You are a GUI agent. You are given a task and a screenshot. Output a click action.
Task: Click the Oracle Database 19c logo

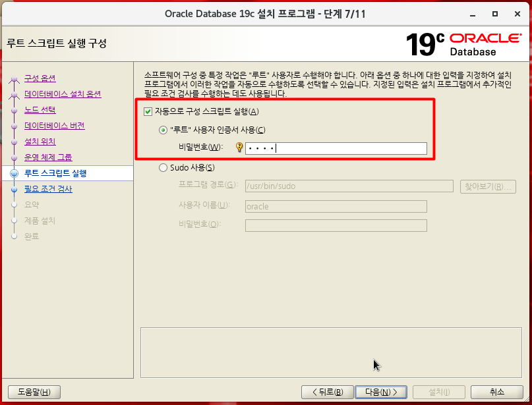click(464, 44)
